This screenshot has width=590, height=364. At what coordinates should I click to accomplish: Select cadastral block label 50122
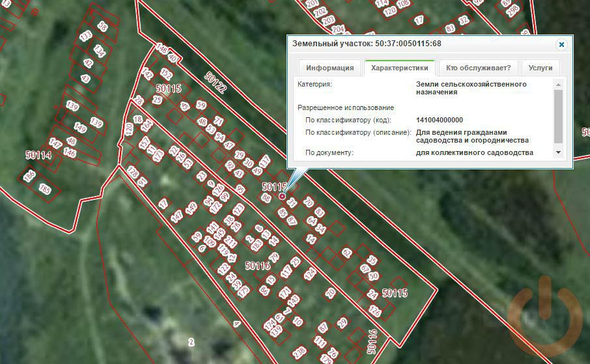coord(216,83)
